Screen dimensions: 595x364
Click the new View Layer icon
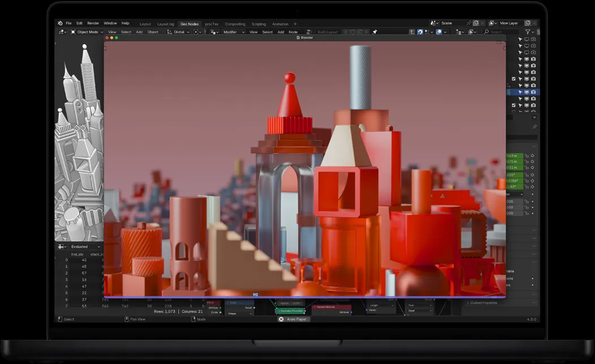coord(528,23)
